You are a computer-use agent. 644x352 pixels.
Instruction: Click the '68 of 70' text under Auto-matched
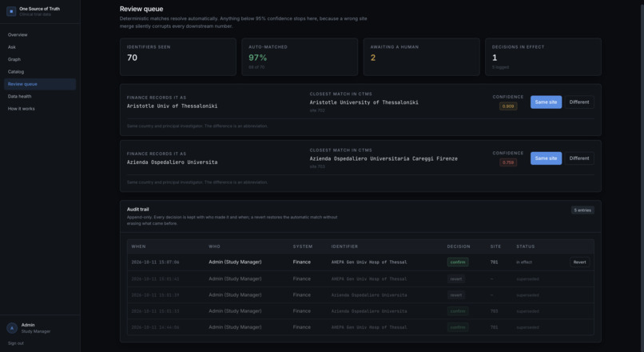click(x=256, y=67)
